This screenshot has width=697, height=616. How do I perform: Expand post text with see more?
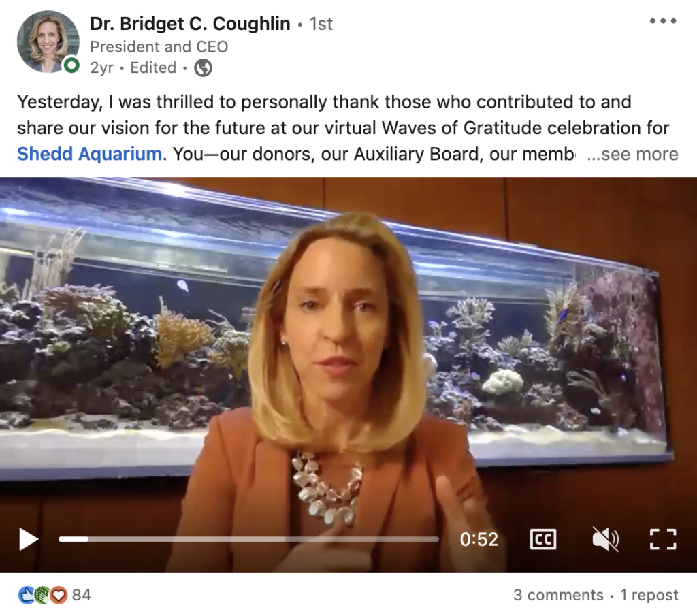[632, 154]
